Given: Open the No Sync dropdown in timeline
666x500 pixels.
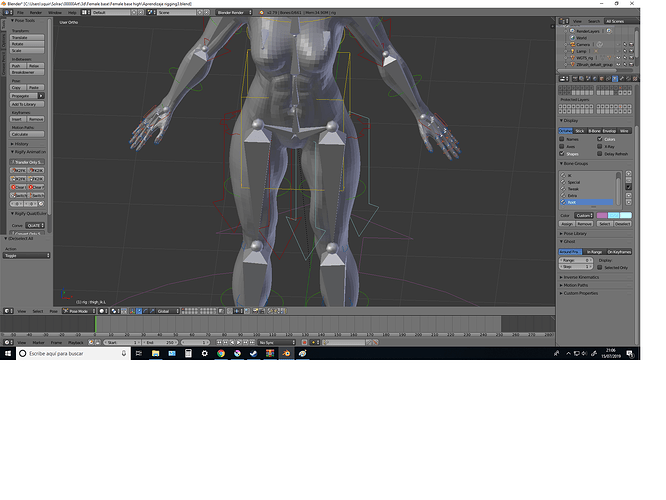Looking at the screenshot, I should tap(277, 342).
